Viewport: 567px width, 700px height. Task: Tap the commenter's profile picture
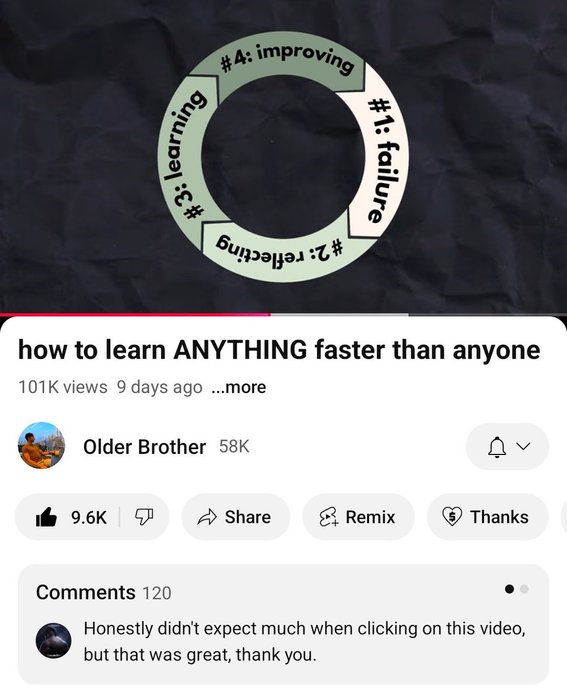pos(53,641)
